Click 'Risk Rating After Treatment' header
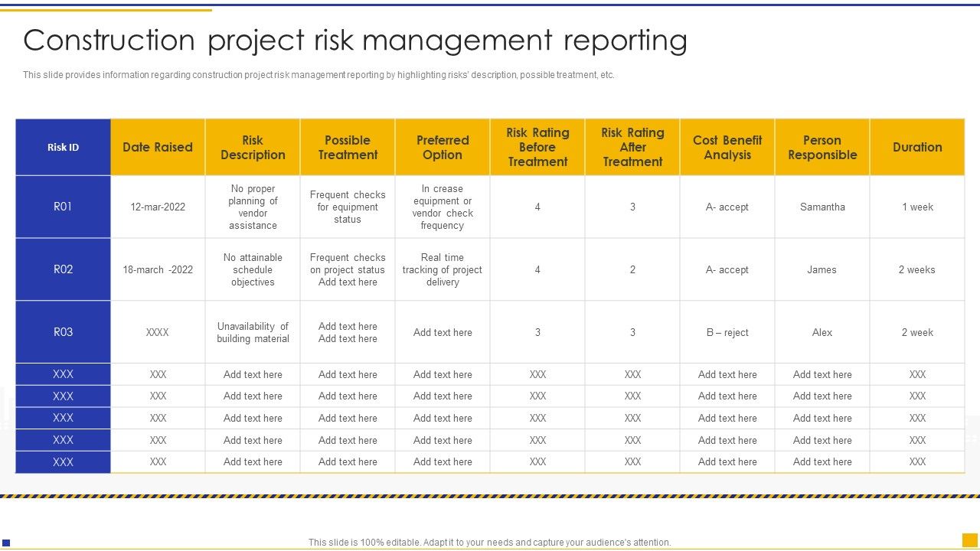Viewport: 980px width, 551px height. click(x=632, y=147)
